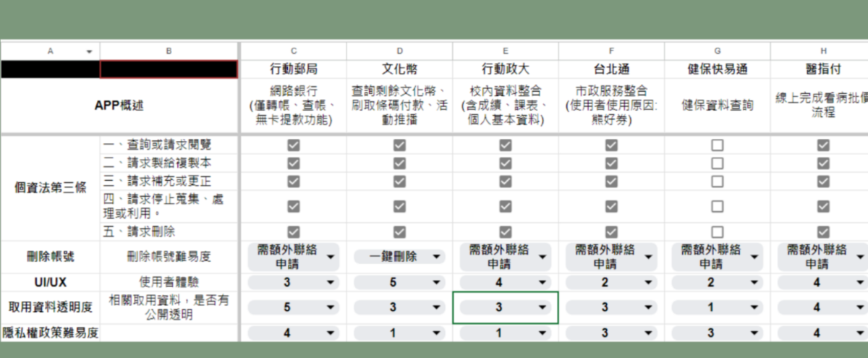Image resolution: width=868 pixels, height=358 pixels.
Task: Select column C header
Action: pyautogui.click(x=293, y=51)
